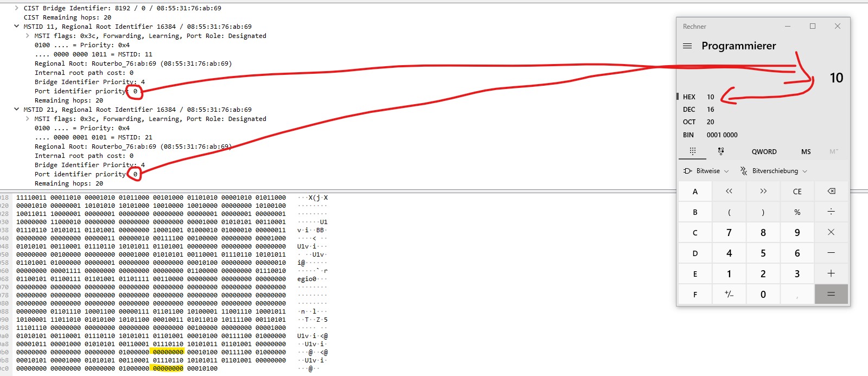The height and width of the screenshot is (376, 868).
Task: Expand MSTI flags under MSTID 11
Action: 27,36
